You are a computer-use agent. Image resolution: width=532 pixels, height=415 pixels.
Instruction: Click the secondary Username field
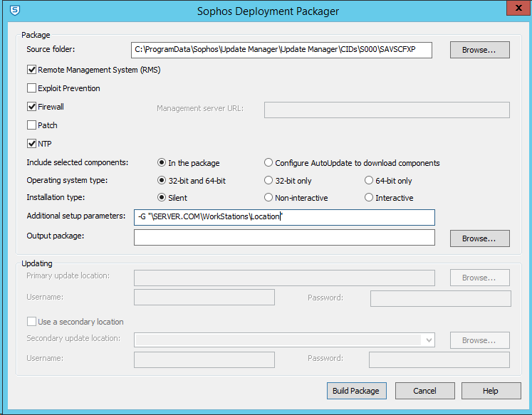click(x=204, y=359)
